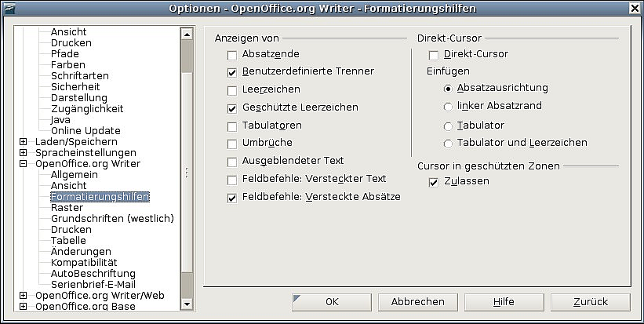This screenshot has height=324, width=644.
Task: Choose Tabulator und Leerzeichen radio button
Action: [x=449, y=144]
